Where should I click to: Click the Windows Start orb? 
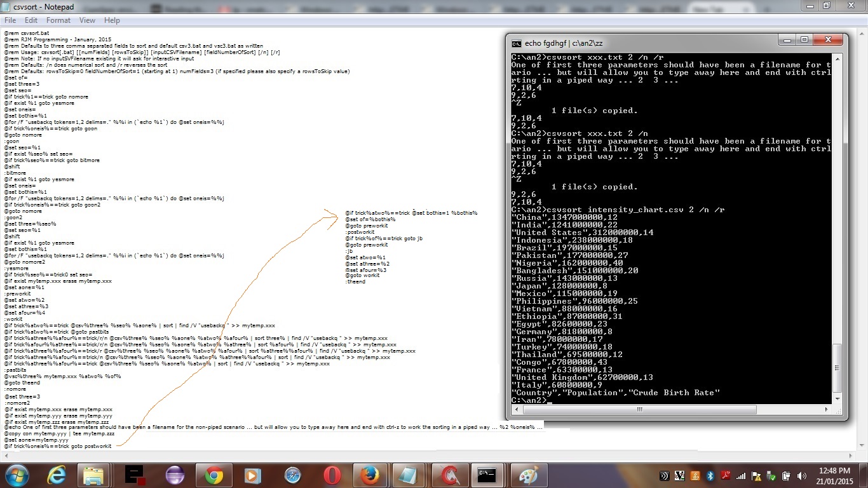(16, 475)
